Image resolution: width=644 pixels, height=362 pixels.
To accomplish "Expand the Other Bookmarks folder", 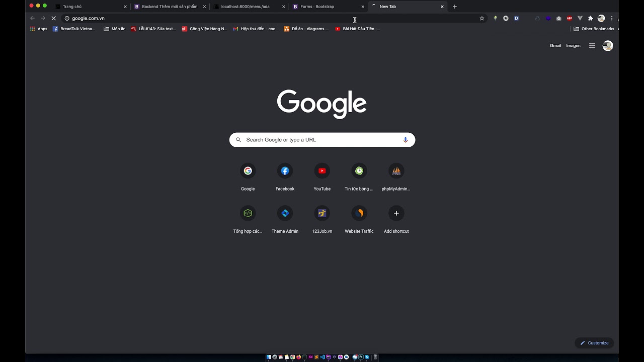I will click(x=594, y=29).
